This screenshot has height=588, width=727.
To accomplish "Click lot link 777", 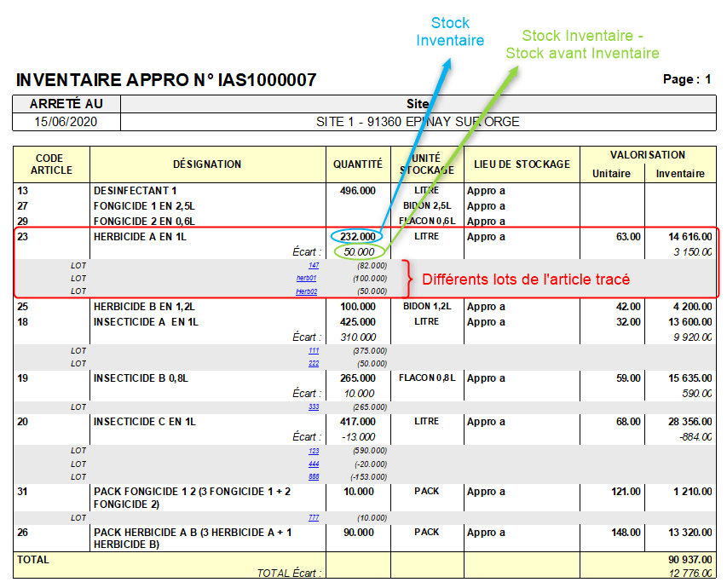I will point(313,518).
